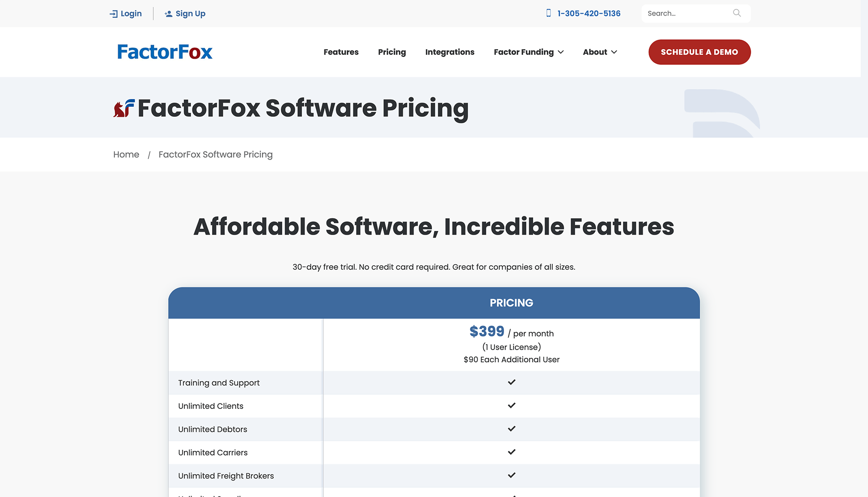Viewport: 868px width, 497px height.
Task: Click the Unlimited Clients checkmark
Action: point(511,406)
